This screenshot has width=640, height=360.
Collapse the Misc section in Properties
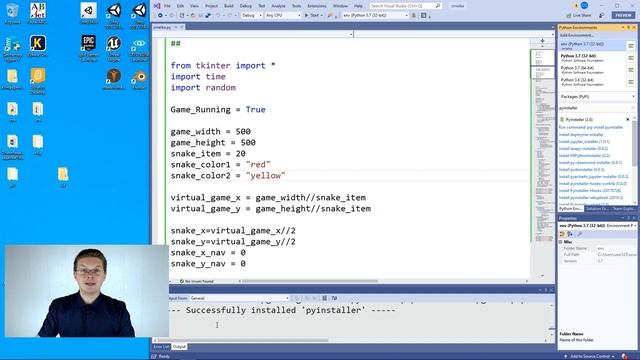coord(561,242)
